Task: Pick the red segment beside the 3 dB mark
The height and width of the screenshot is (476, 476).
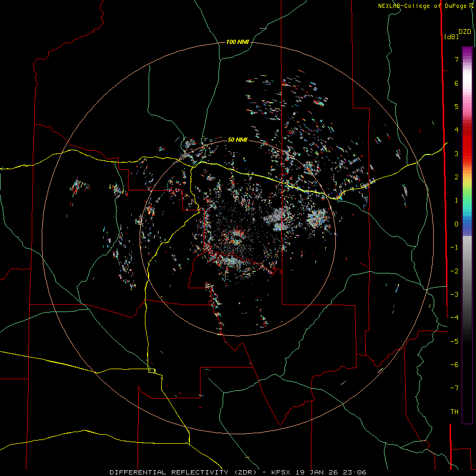Action: click(x=467, y=152)
